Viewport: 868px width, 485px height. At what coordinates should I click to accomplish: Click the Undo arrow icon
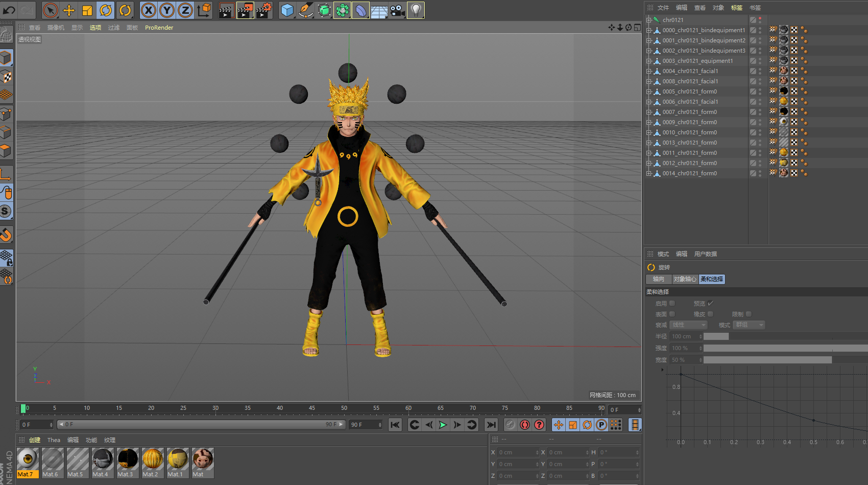9,10
